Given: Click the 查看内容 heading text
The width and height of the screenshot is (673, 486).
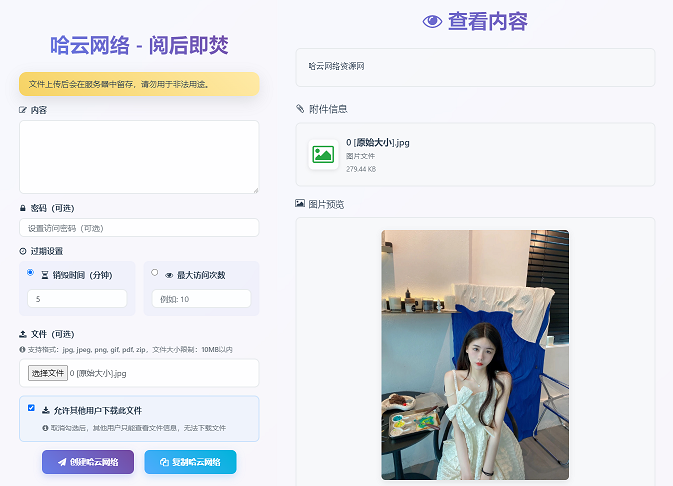Looking at the screenshot, I should (488, 21).
